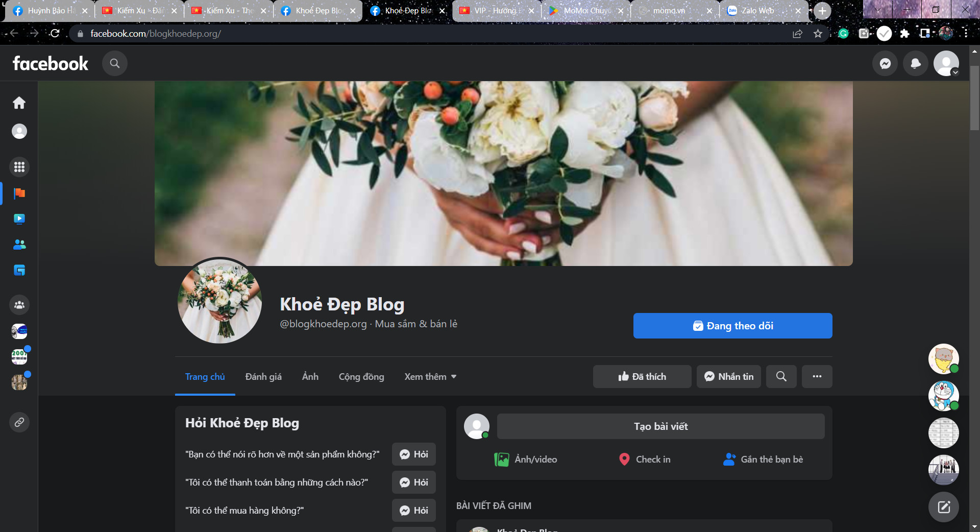Switch to the Đánh giá tab
Viewport: 980px width, 532px height.
pyautogui.click(x=263, y=377)
